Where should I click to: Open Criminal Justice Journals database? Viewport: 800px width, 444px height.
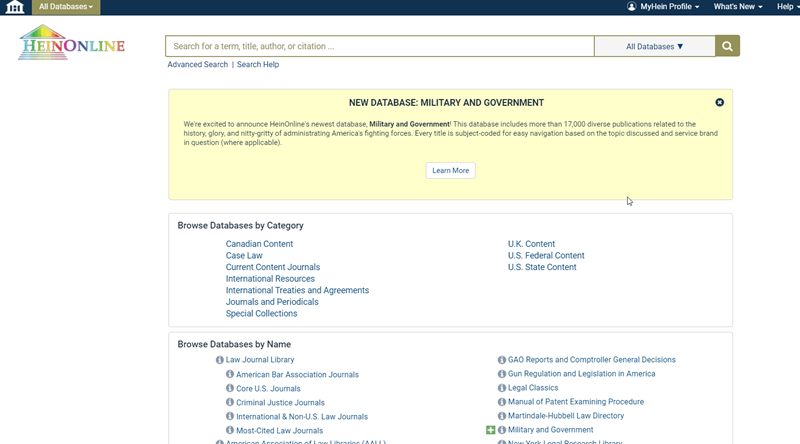point(280,403)
